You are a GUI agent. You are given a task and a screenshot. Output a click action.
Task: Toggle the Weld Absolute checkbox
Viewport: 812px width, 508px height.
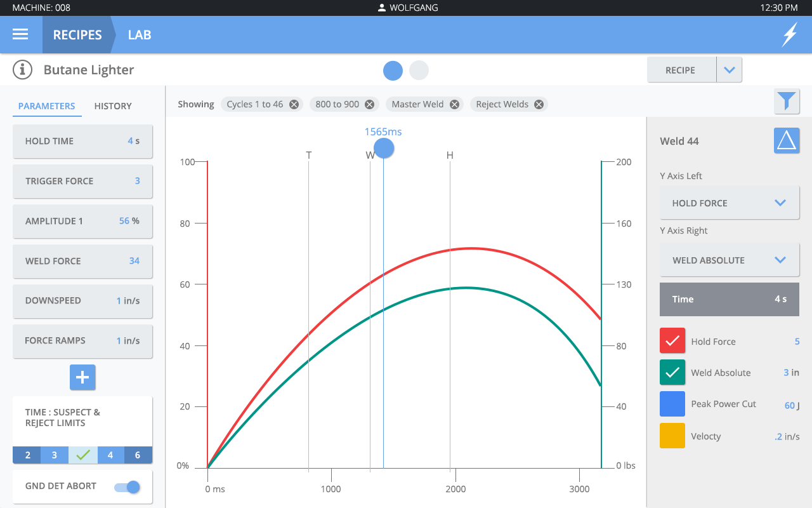click(x=672, y=372)
